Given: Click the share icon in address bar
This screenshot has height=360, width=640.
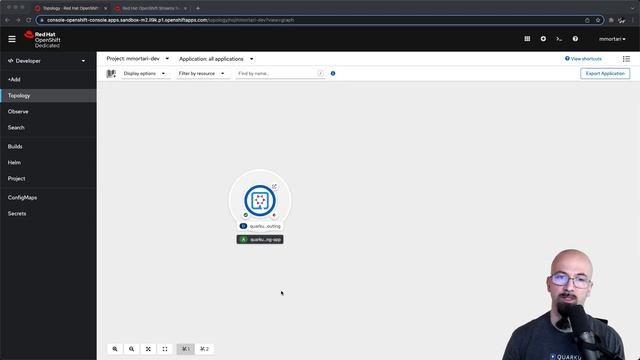Looking at the screenshot, I should coord(587,20).
